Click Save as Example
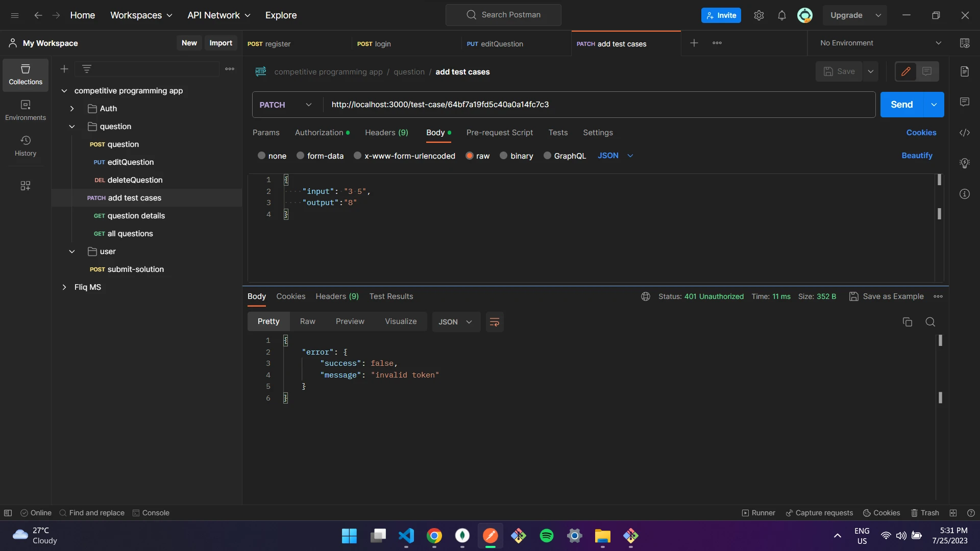980x551 pixels. pyautogui.click(x=887, y=296)
